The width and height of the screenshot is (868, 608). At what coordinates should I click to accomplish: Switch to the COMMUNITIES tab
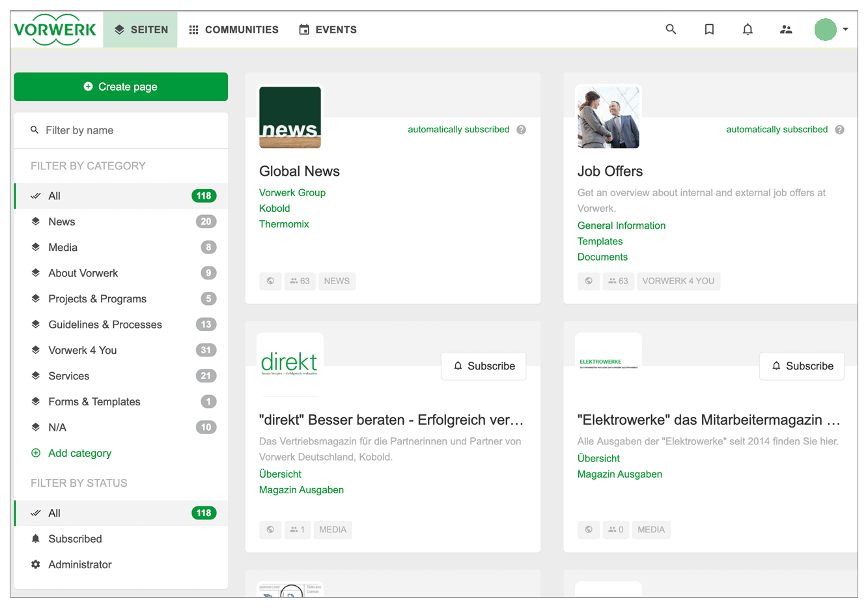[233, 29]
